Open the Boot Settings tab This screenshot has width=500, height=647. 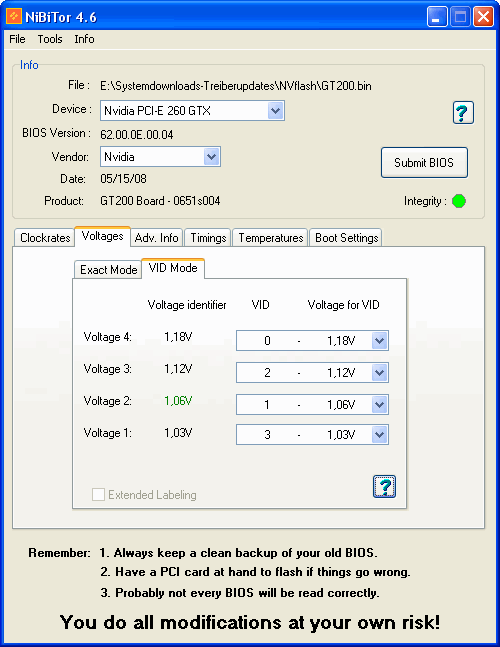[x=346, y=238]
